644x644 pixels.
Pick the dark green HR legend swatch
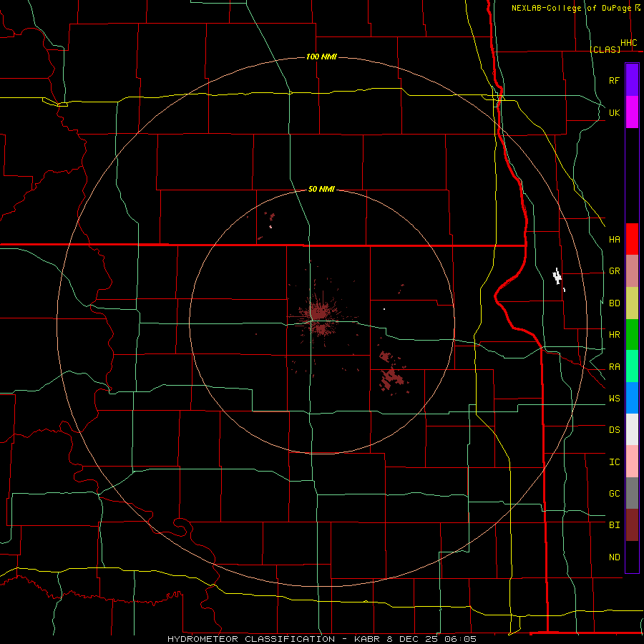coord(632,335)
